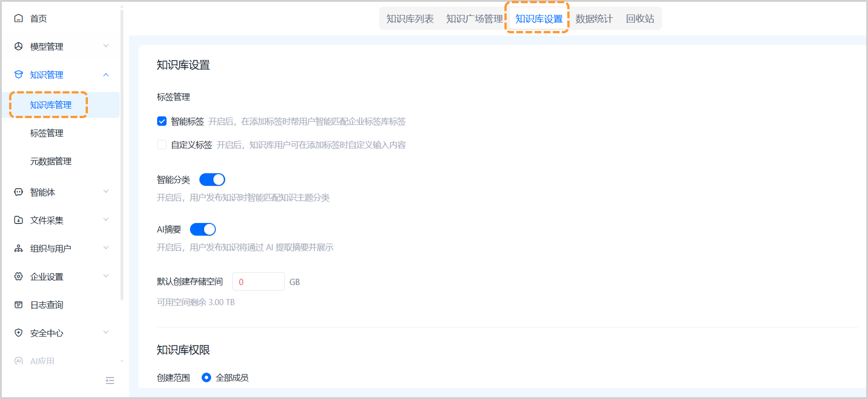Click the 模型管理 sidebar icon
This screenshot has width=868, height=399.
coord(19,47)
